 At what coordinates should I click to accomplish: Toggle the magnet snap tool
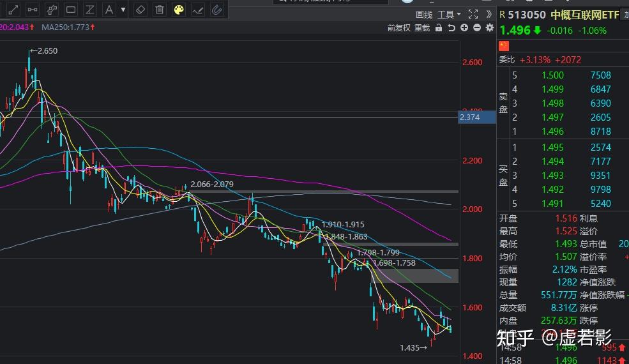click(x=217, y=10)
